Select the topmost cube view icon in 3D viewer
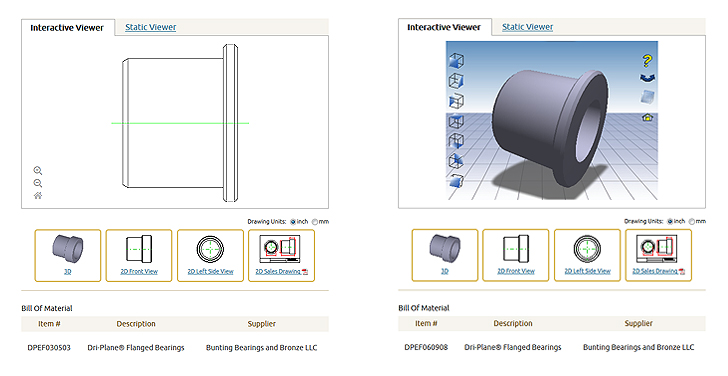The image size is (728, 376). tap(456, 60)
